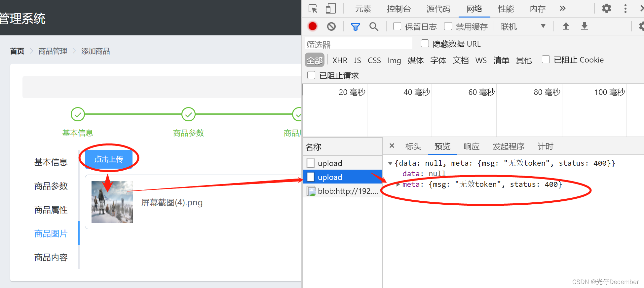Select the first upload request
644x288 pixels.
click(342, 163)
